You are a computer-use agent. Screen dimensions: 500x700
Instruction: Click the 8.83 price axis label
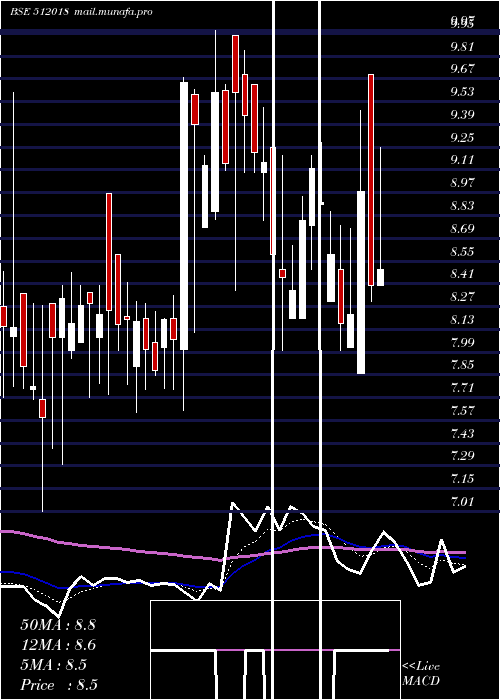coord(462,205)
